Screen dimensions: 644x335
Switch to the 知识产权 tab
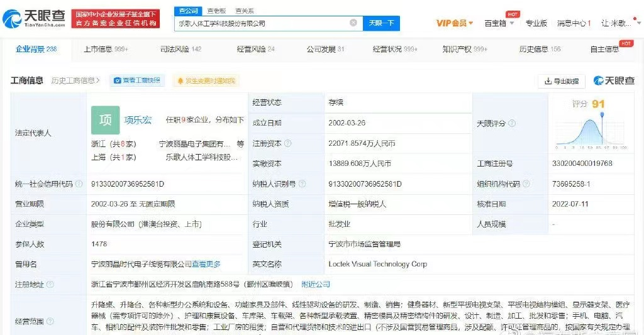(465, 49)
